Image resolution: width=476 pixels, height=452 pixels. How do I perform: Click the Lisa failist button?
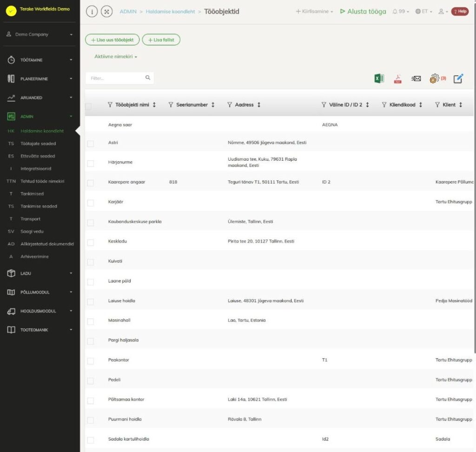tap(161, 40)
